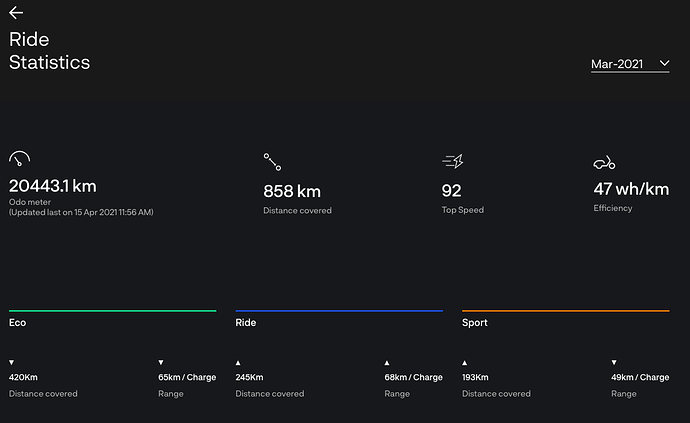Click the odometer gauge icon
The height and width of the screenshot is (423, 690).
coord(19,159)
